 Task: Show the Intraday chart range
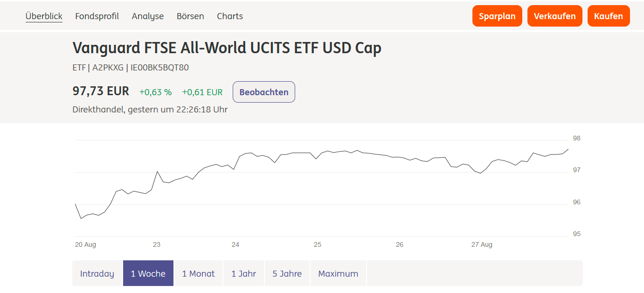[97, 273]
